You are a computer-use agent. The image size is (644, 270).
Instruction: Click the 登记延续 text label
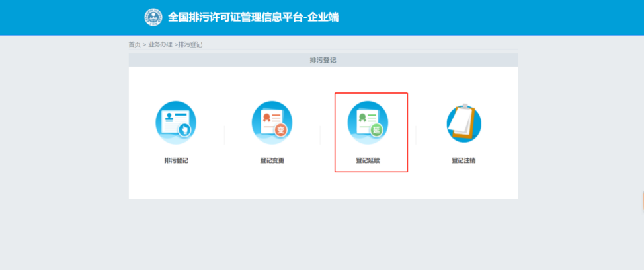pyautogui.click(x=368, y=160)
